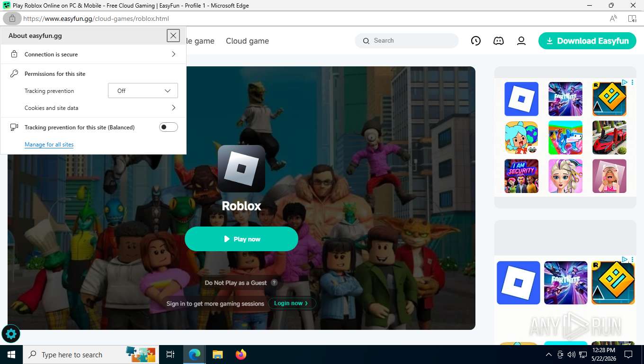Open Roblox icon in upper ad grid
The width and height of the screenshot is (644, 364).
[x=521, y=99]
